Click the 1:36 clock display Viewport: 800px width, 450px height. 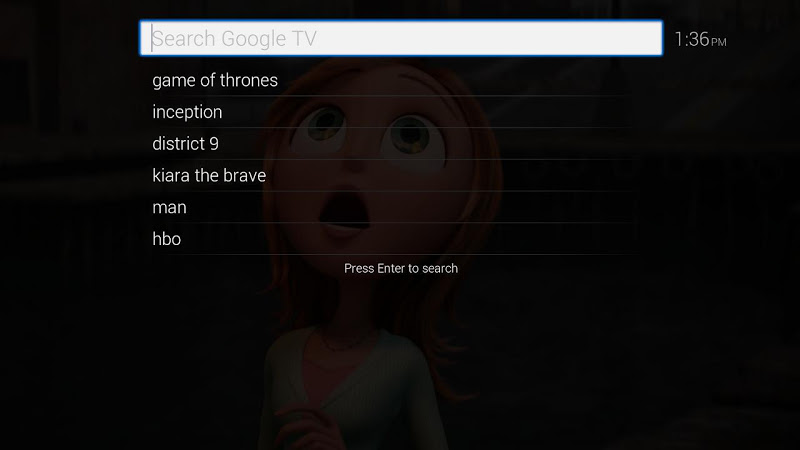(x=692, y=39)
